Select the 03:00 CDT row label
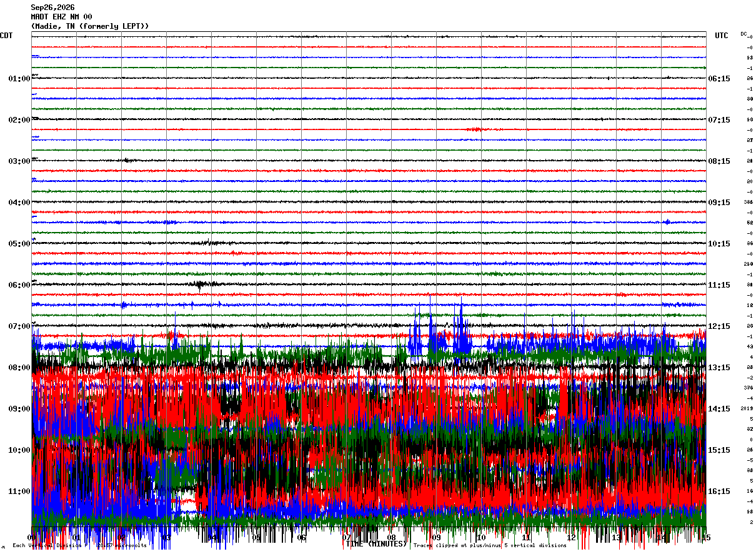This screenshot has height=554, width=756. [x=19, y=161]
